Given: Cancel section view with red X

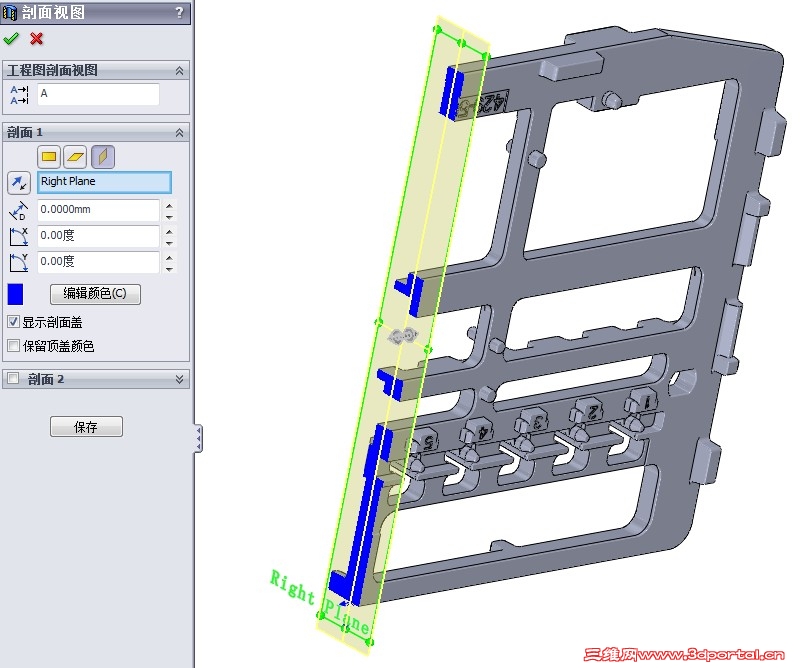Looking at the screenshot, I should point(36,38).
